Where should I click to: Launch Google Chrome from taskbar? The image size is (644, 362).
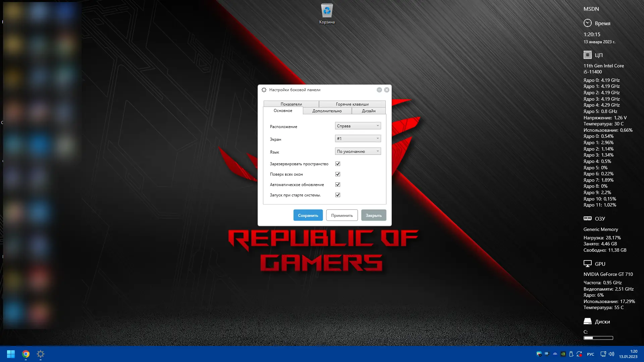tap(26, 354)
